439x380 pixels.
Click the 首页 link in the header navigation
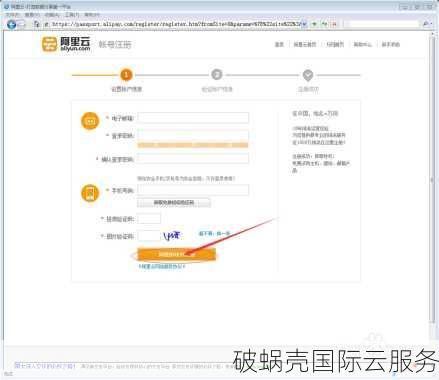(279, 44)
